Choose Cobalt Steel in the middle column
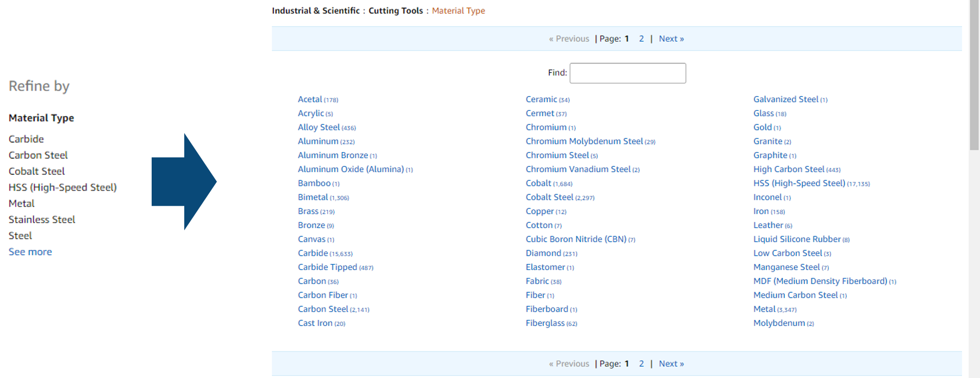The height and width of the screenshot is (378, 980). (x=550, y=197)
